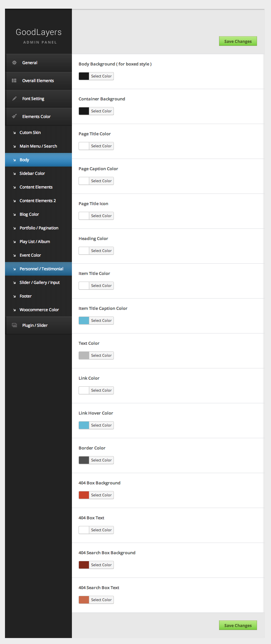Click the layout icon beside Overall Elements
Screen dimensions: 271x644
click(14, 80)
